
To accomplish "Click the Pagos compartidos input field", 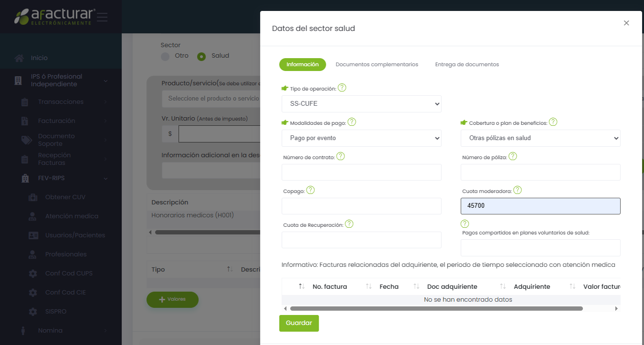I will pos(540,248).
